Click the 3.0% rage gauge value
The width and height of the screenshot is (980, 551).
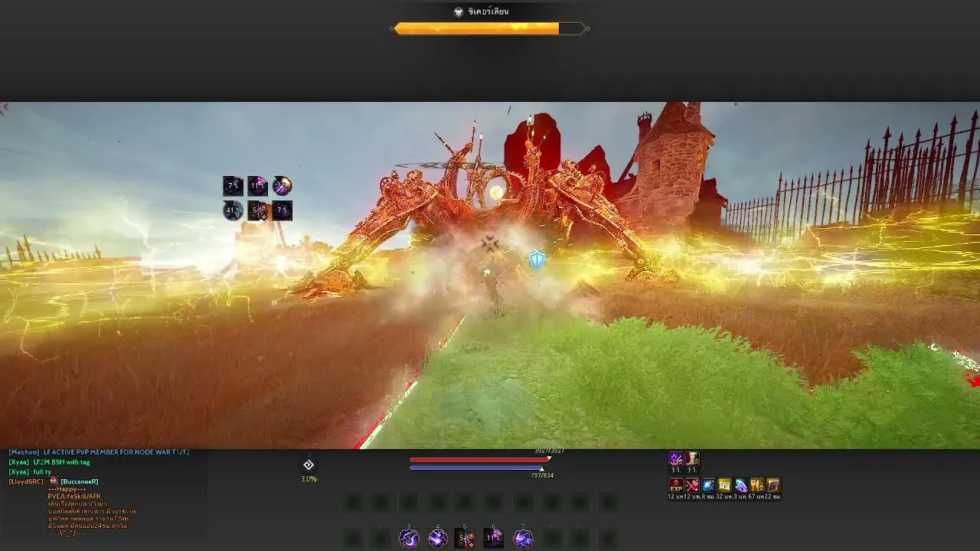(309, 479)
